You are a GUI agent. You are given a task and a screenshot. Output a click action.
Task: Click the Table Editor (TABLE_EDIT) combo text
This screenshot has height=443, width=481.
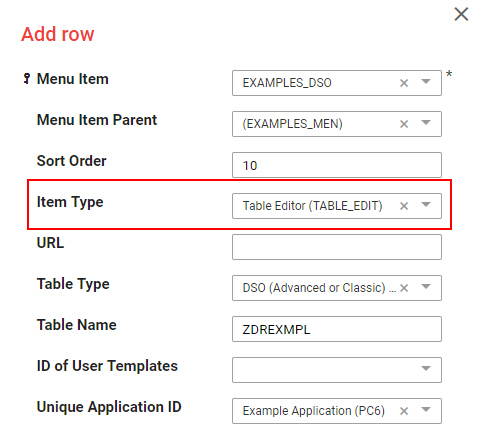click(312, 206)
